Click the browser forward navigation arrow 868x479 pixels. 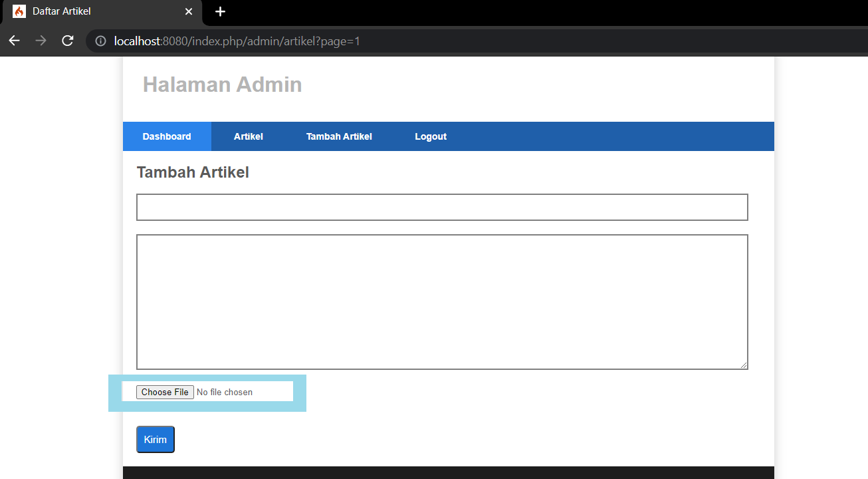[40, 41]
